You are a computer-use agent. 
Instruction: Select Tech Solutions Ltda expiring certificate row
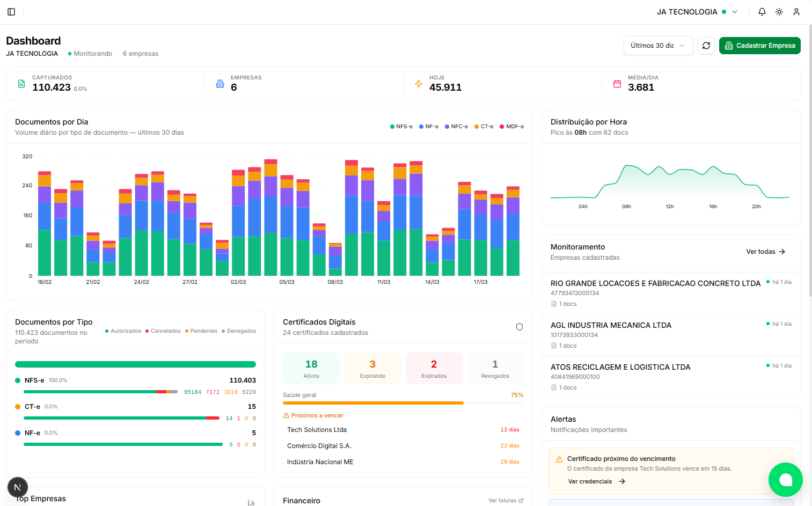click(403, 430)
